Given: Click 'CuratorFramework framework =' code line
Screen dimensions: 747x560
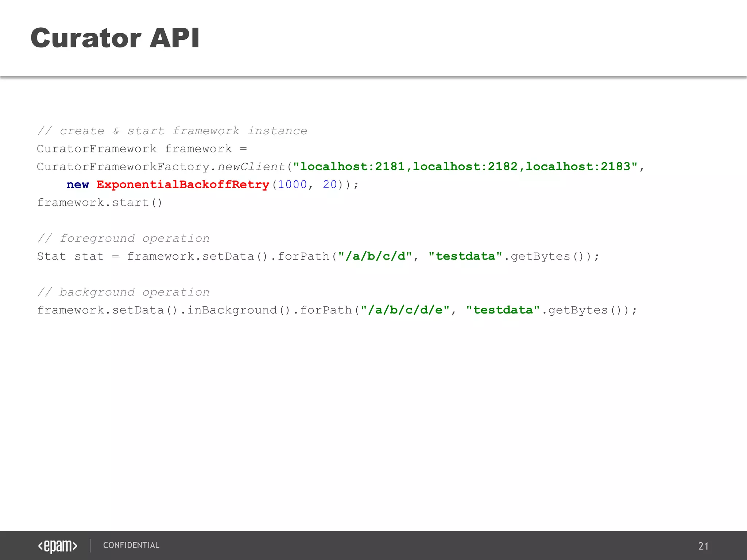Looking at the screenshot, I should [142, 149].
